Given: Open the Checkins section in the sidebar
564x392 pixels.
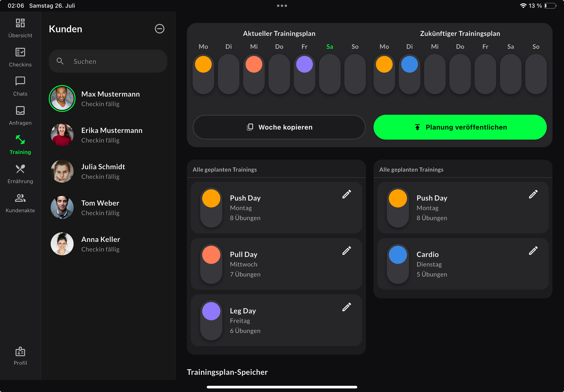Looking at the screenshot, I should point(20,57).
